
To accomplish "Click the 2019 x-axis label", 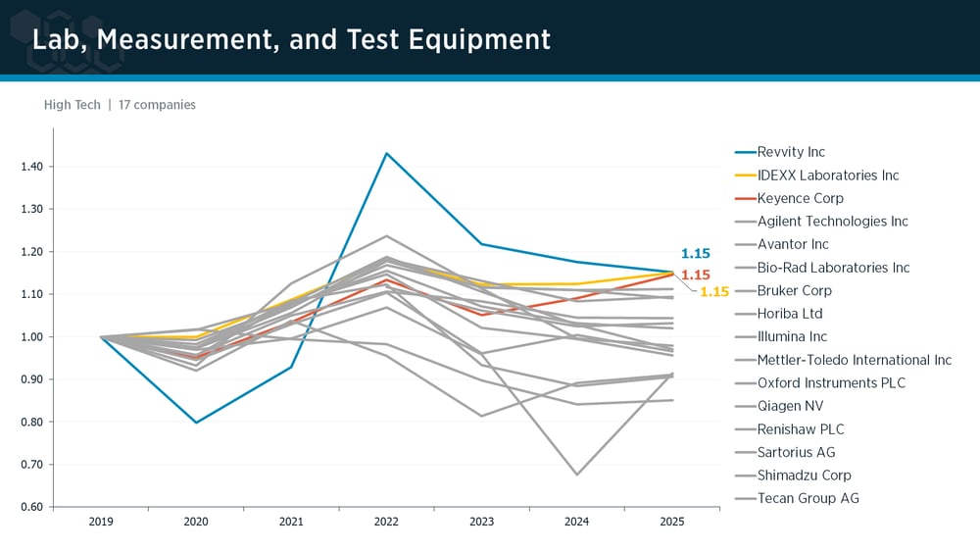I will click(101, 522).
